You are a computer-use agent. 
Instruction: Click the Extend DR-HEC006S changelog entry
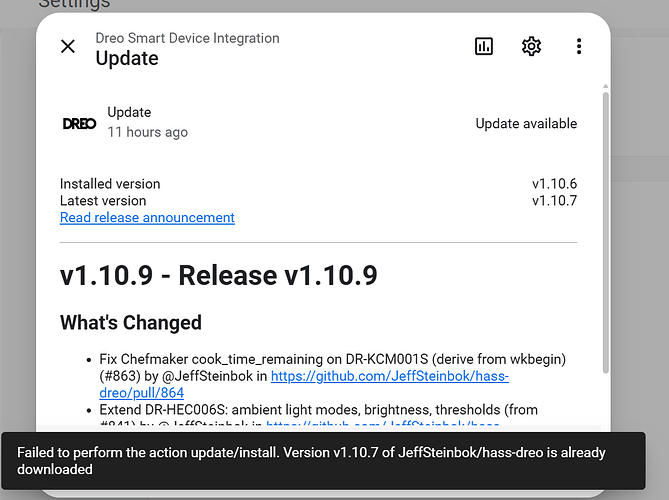pyautogui.click(x=318, y=417)
